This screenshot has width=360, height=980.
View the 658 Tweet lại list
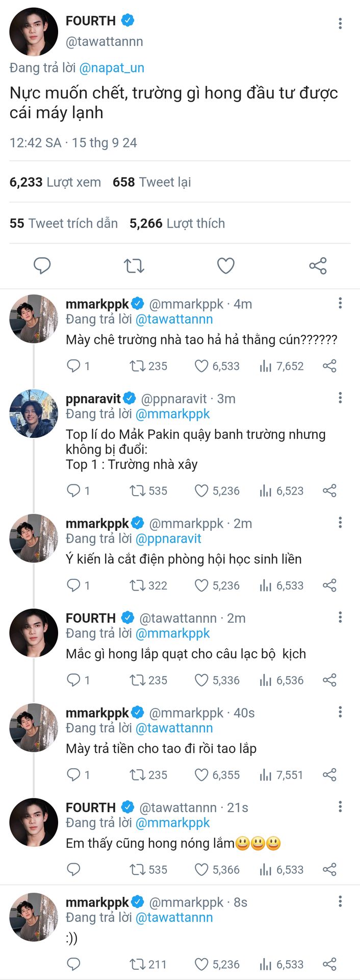coord(152,182)
